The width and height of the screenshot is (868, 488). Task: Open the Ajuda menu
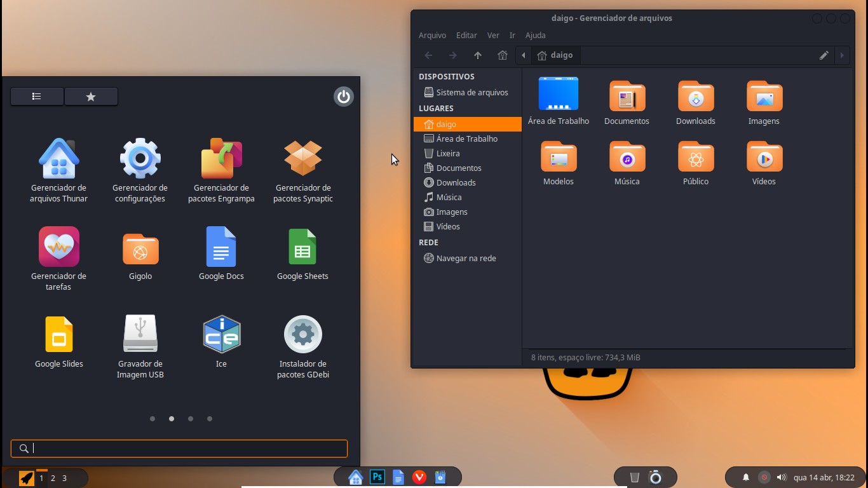535,36
